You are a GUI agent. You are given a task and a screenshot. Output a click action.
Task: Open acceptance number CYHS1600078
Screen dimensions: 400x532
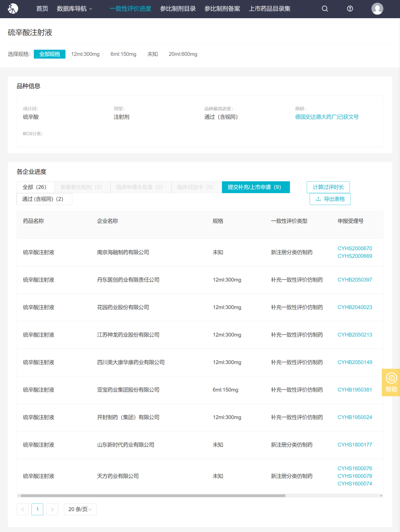point(355,476)
